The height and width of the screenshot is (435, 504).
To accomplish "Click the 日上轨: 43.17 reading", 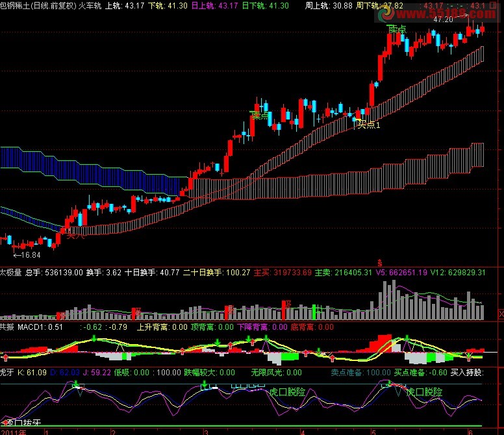I will pyautogui.click(x=214, y=5).
